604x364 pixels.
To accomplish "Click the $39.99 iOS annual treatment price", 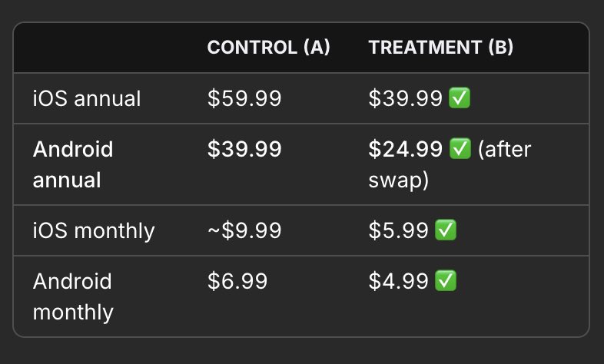I will click(x=405, y=98).
